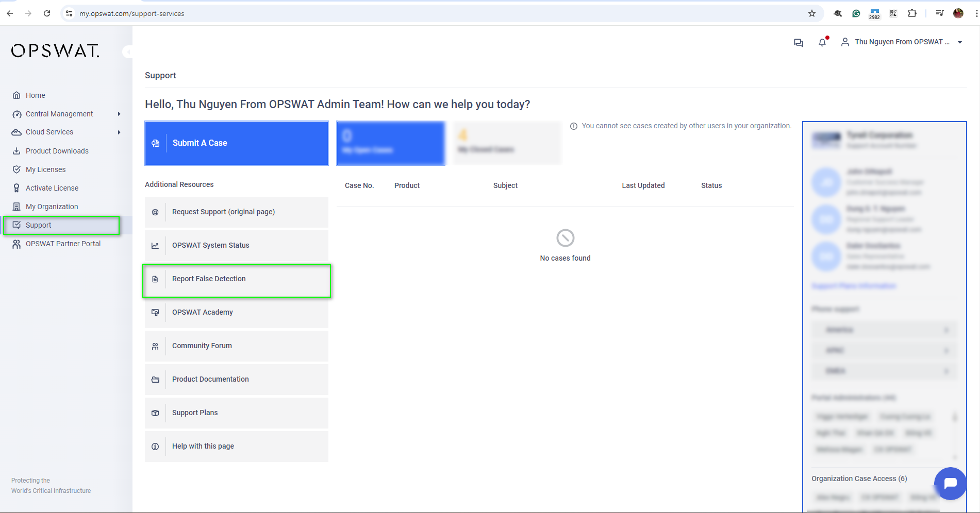The image size is (980, 513).
Task: Open Product Documentation
Action: (x=237, y=379)
